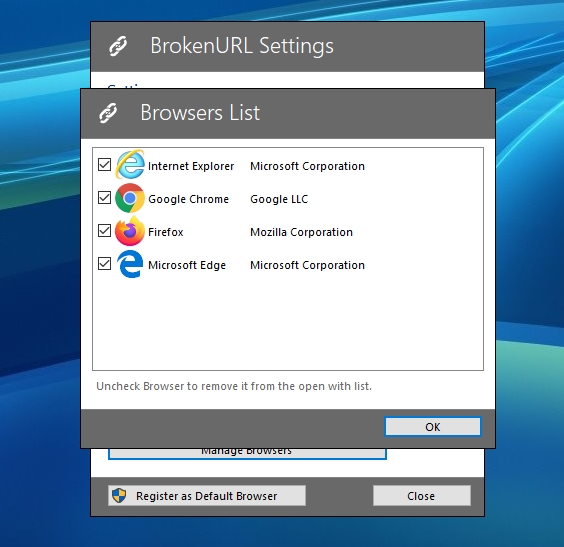Uncheck the Firefox checkbox
Screen dimensions: 564x547
(x=104, y=231)
